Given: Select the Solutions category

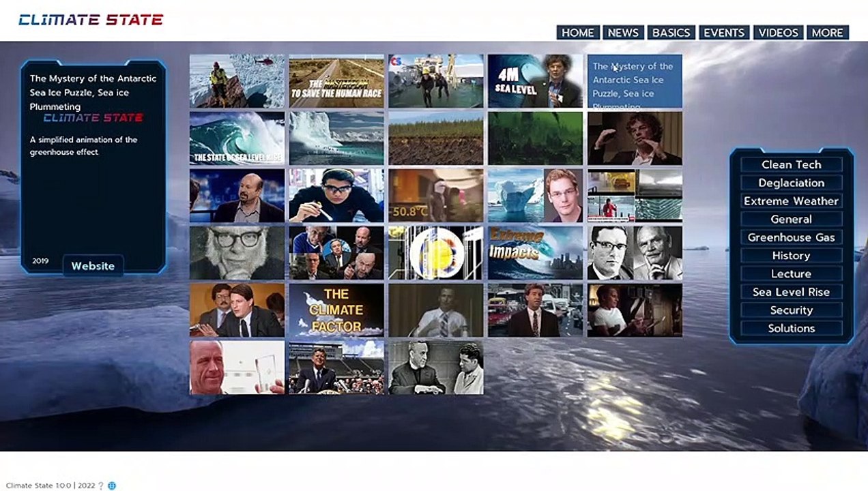Looking at the screenshot, I should click(x=792, y=328).
